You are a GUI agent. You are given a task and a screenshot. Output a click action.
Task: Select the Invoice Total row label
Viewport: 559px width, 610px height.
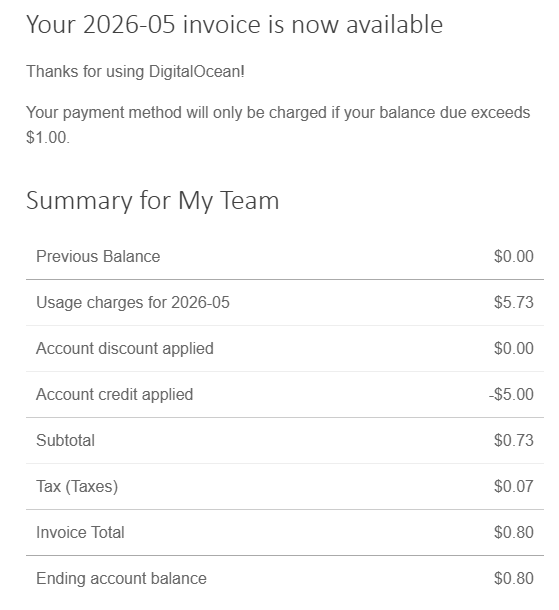[80, 533]
